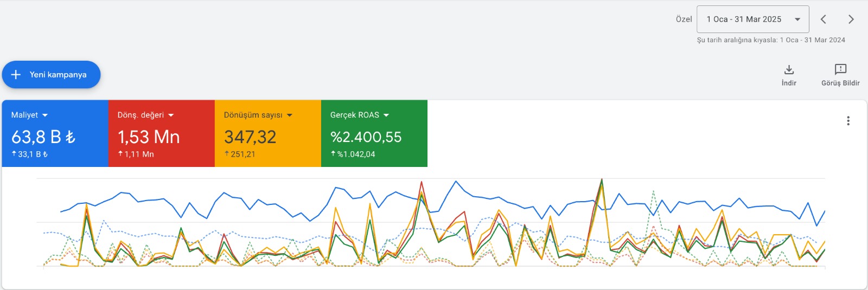The width and height of the screenshot is (868, 290).
Task: Select the blue 63,8 B ₺ cost value
Action: pyautogui.click(x=43, y=137)
